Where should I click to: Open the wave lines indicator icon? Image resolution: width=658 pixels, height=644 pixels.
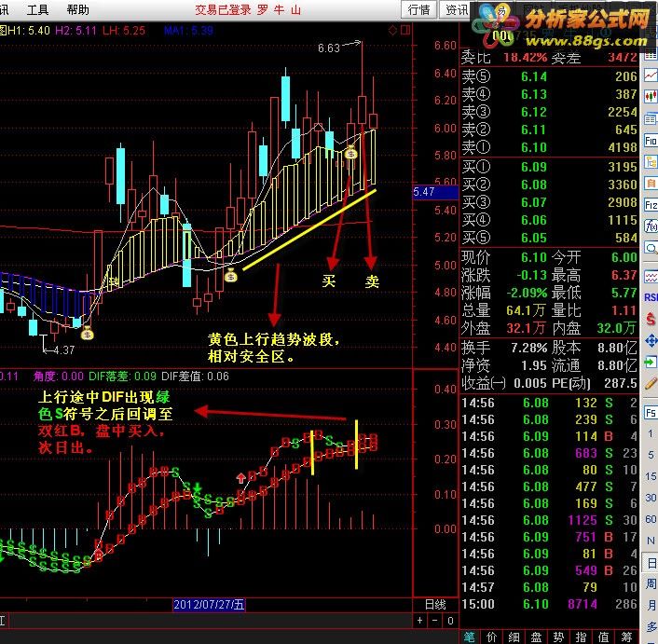651,277
